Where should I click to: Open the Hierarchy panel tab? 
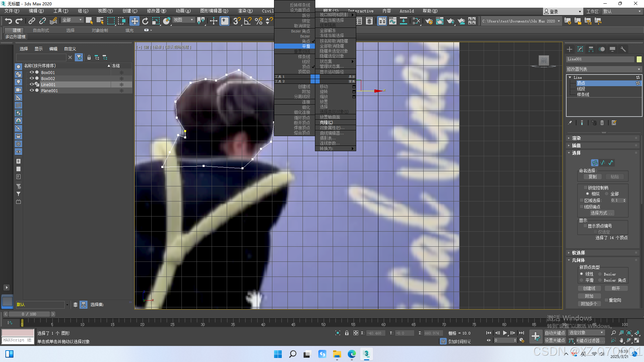591,49
